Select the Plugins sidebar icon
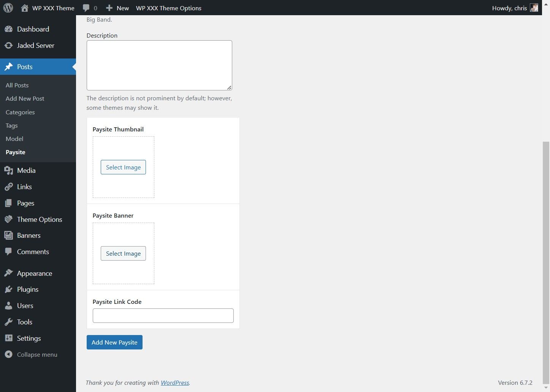The height and width of the screenshot is (392, 550). coord(9,289)
